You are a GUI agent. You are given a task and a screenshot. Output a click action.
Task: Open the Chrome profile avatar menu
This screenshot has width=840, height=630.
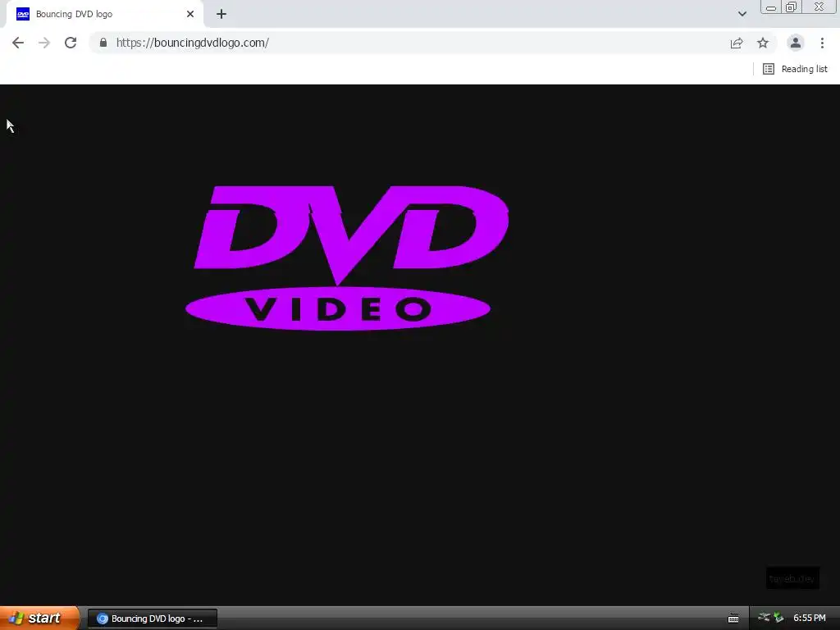796,43
